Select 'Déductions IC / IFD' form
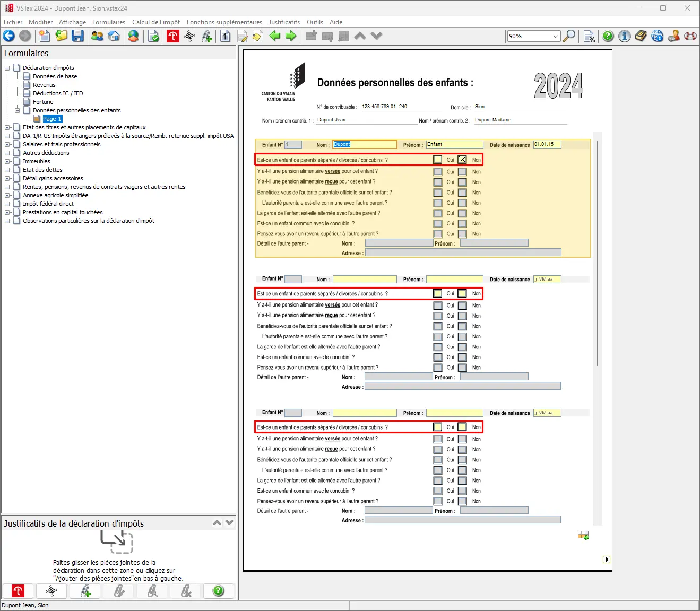 pos(58,93)
